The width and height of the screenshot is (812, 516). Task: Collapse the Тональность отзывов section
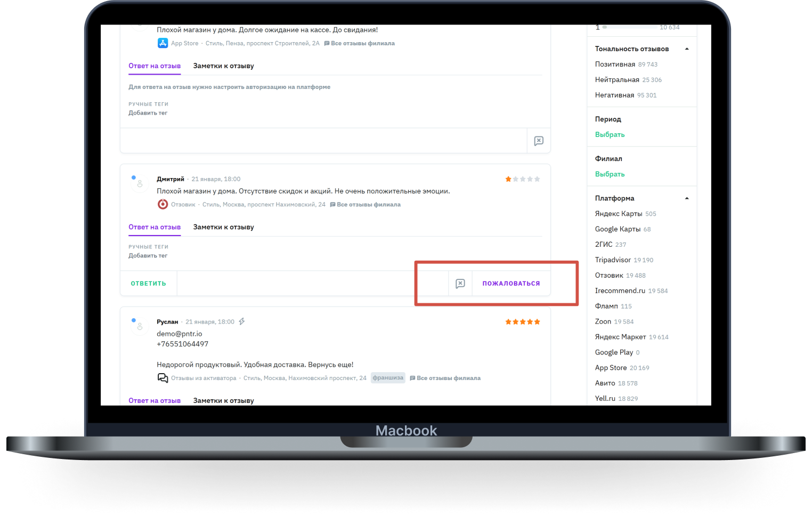coord(687,49)
